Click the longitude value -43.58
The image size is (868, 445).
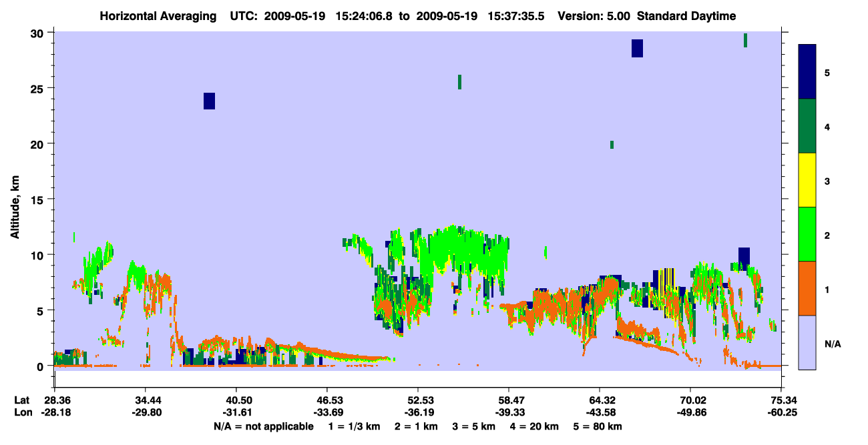[x=600, y=412]
